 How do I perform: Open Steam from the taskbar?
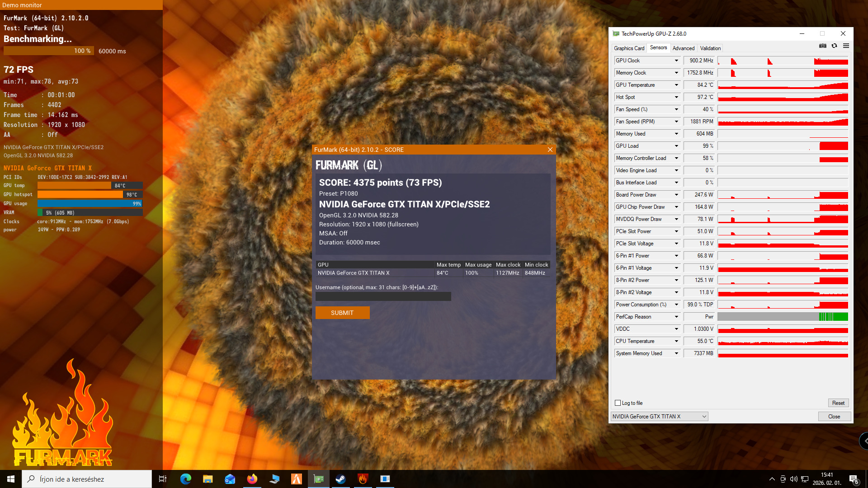click(x=341, y=479)
